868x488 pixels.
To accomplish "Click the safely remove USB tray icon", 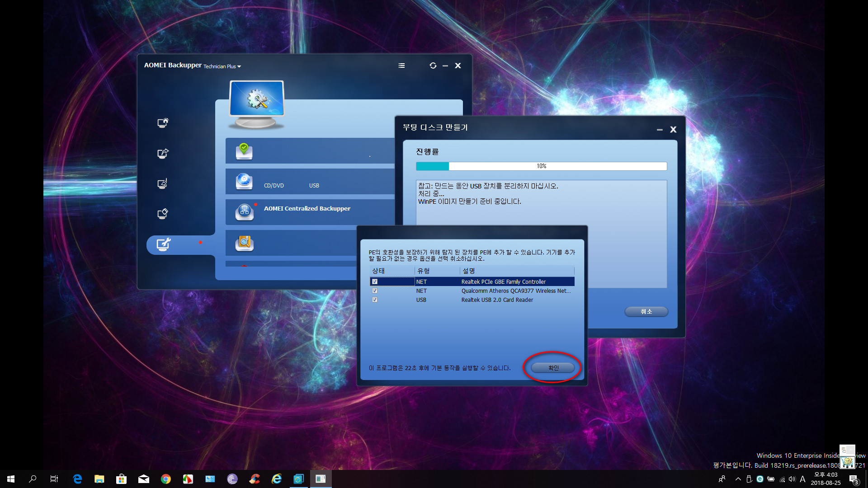I will click(x=749, y=479).
